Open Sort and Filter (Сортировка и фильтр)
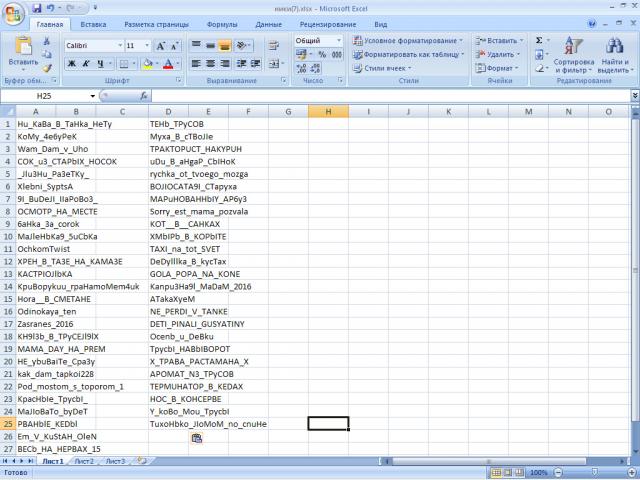This screenshot has height=480, width=640. 573,56
